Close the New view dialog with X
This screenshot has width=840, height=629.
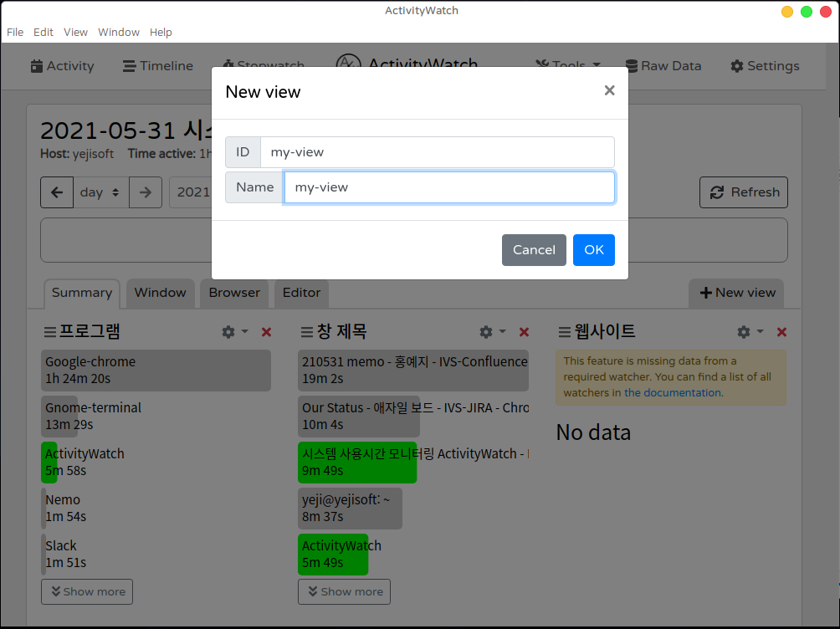609,90
